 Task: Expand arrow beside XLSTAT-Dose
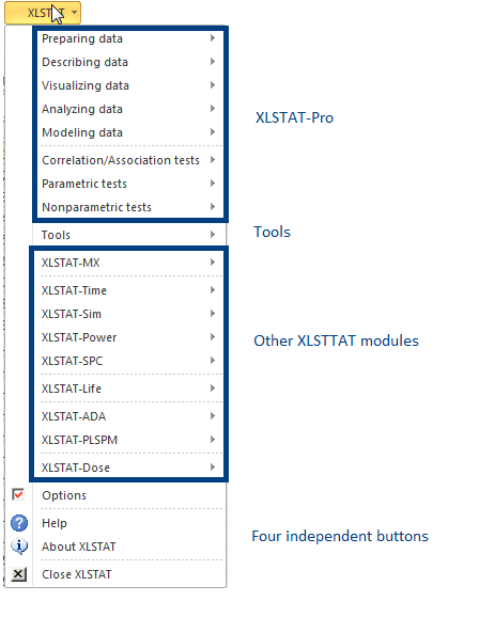pos(212,467)
